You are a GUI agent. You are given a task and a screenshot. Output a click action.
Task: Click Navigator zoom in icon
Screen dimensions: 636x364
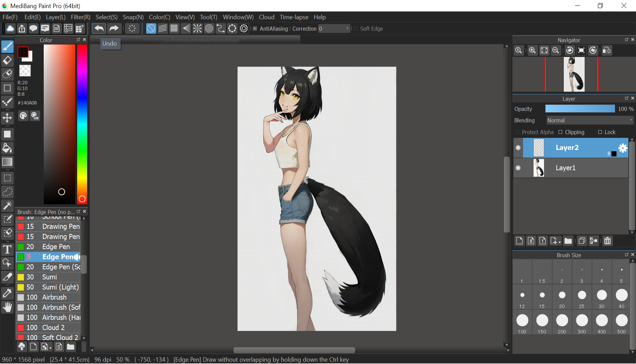coord(532,50)
